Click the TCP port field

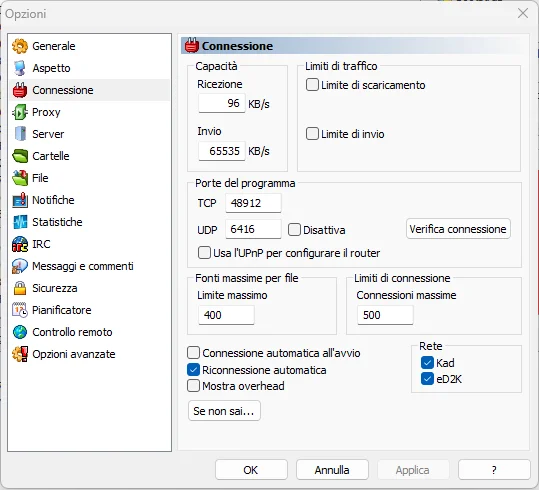click(253, 203)
